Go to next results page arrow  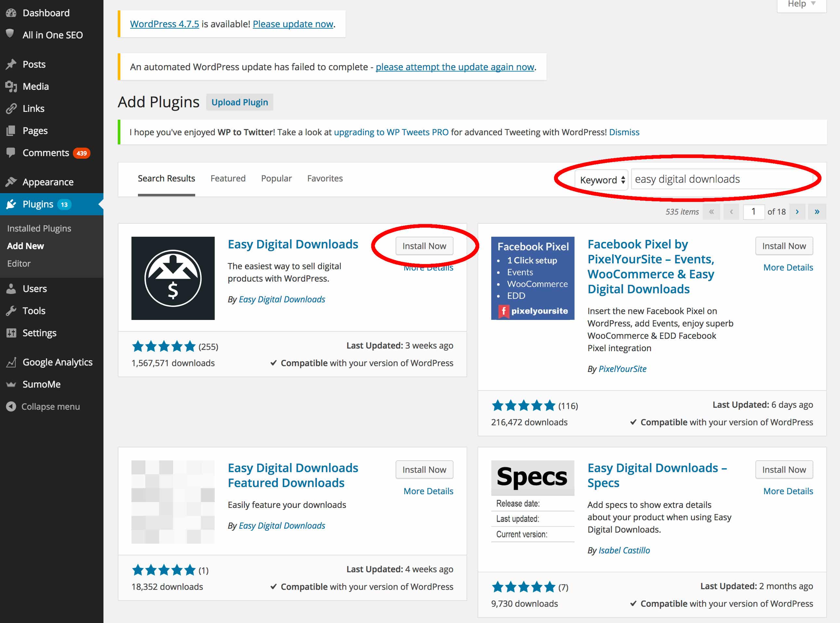pos(797,212)
